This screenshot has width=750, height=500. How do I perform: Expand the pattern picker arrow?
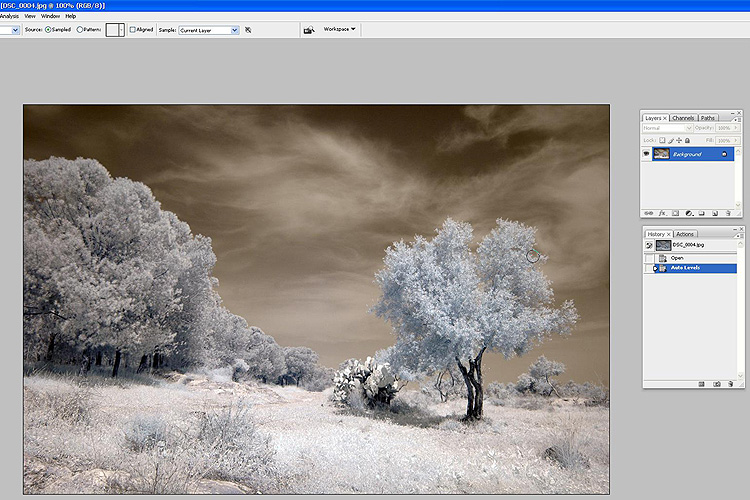(121, 30)
